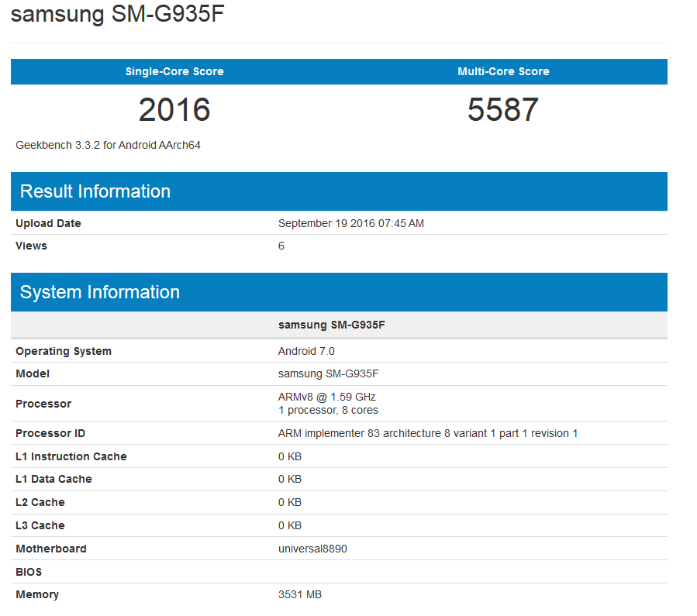Select the L1 Instruction Cache 0 KB value
The width and height of the screenshot is (697, 616).
coord(290,456)
